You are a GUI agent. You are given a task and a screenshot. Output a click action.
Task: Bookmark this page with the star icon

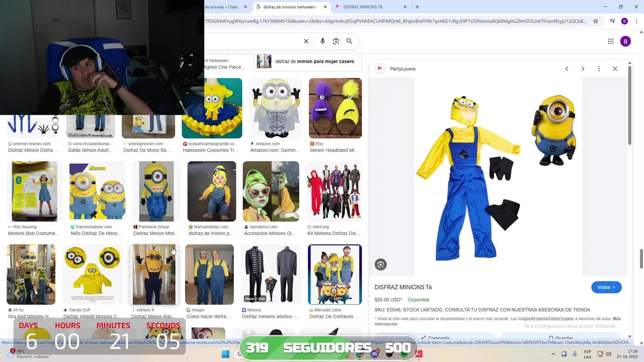click(596, 21)
